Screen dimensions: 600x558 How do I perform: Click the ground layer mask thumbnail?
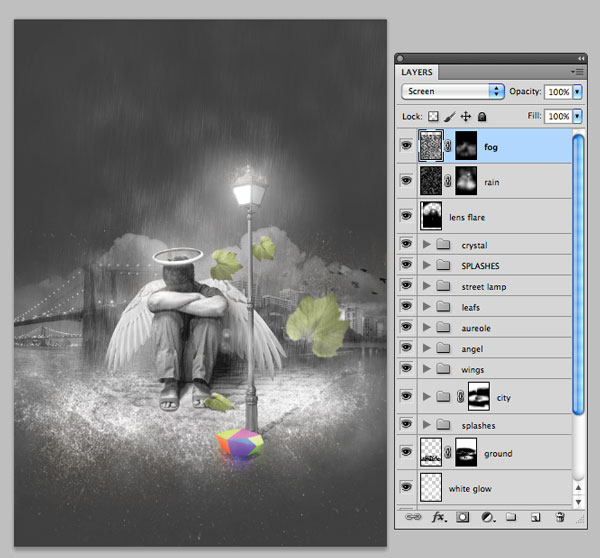tap(467, 453)
